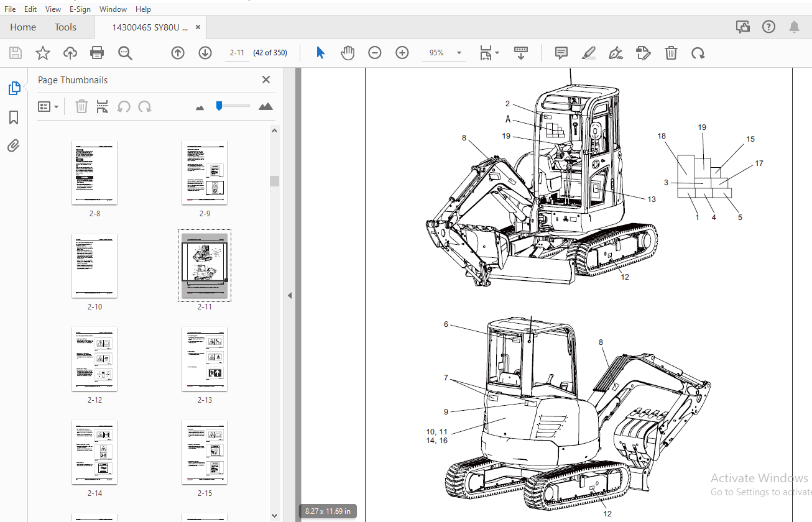
Task: Click the thumbnails panel scrollbar thumb
Action: click(274, 181)
